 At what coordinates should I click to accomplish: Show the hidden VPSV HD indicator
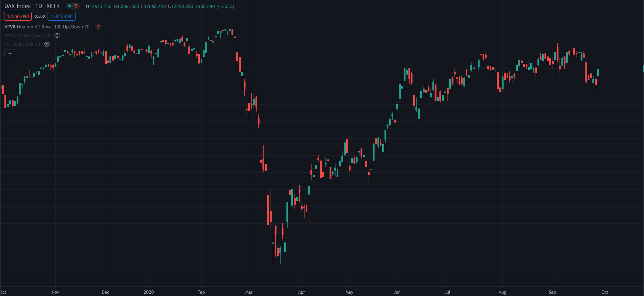tap(57, 35)
